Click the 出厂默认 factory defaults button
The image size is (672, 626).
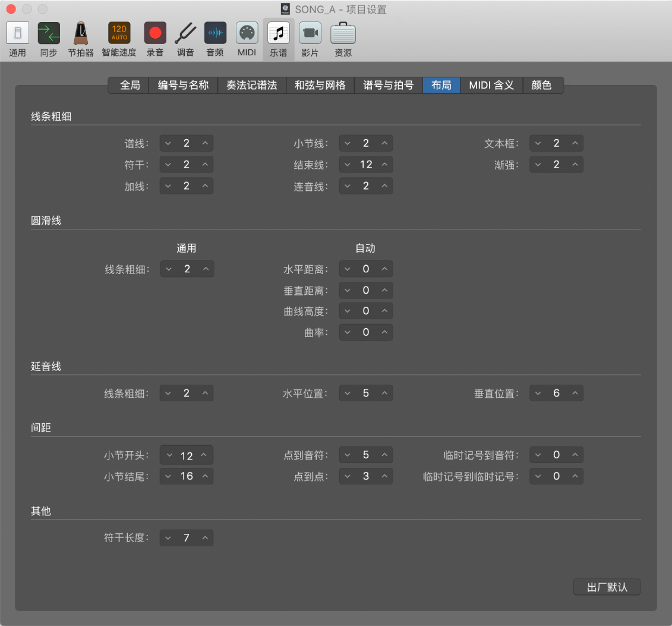(607, 587)
